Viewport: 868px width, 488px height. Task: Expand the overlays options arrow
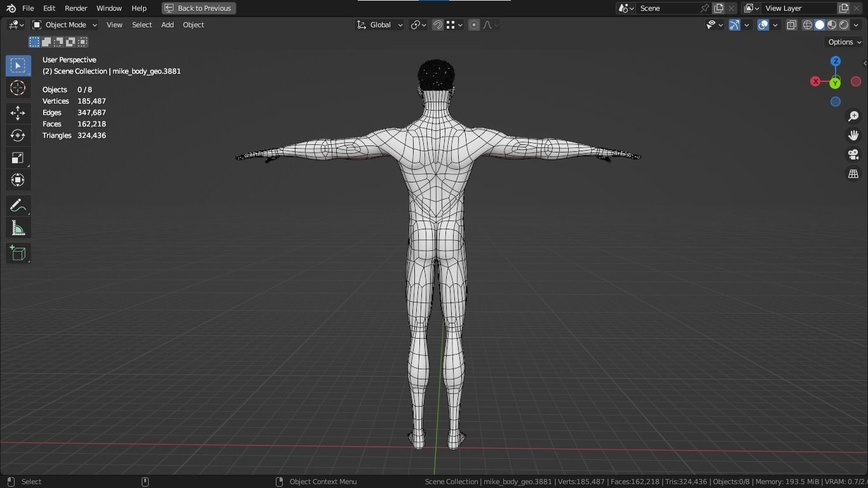click(x=775, y=25)
